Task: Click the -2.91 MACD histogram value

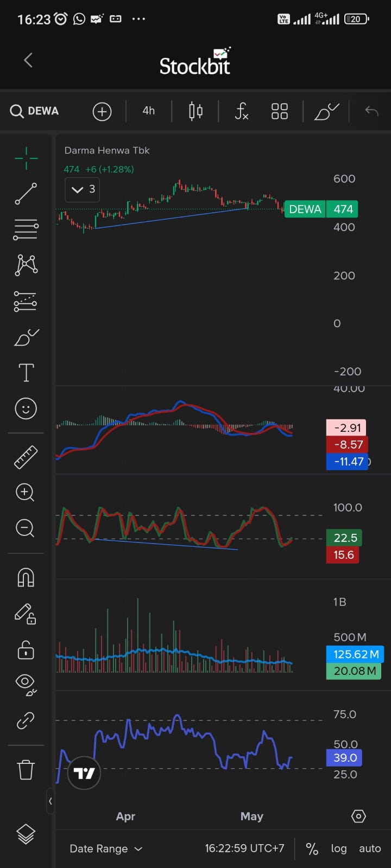Action: tap(346, 428)
